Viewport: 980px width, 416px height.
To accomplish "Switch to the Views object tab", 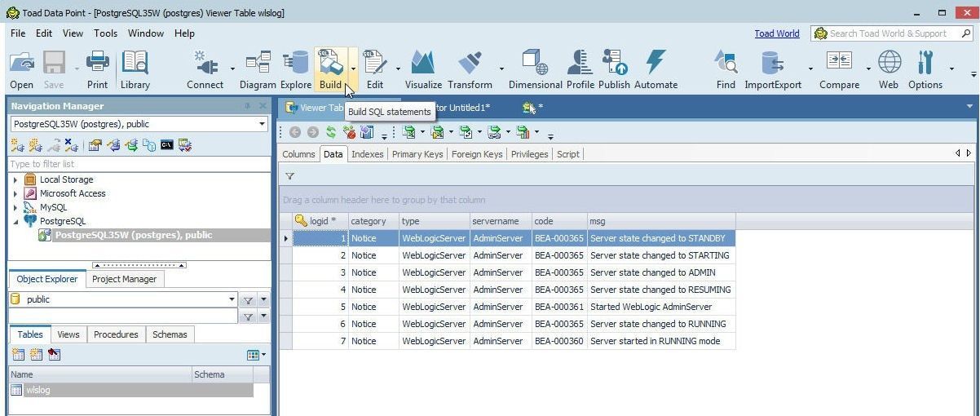I will pos(68,334).
